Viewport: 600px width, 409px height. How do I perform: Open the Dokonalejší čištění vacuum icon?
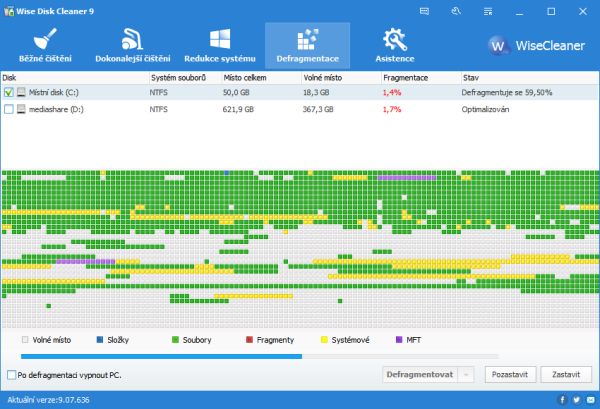point(132,39)
